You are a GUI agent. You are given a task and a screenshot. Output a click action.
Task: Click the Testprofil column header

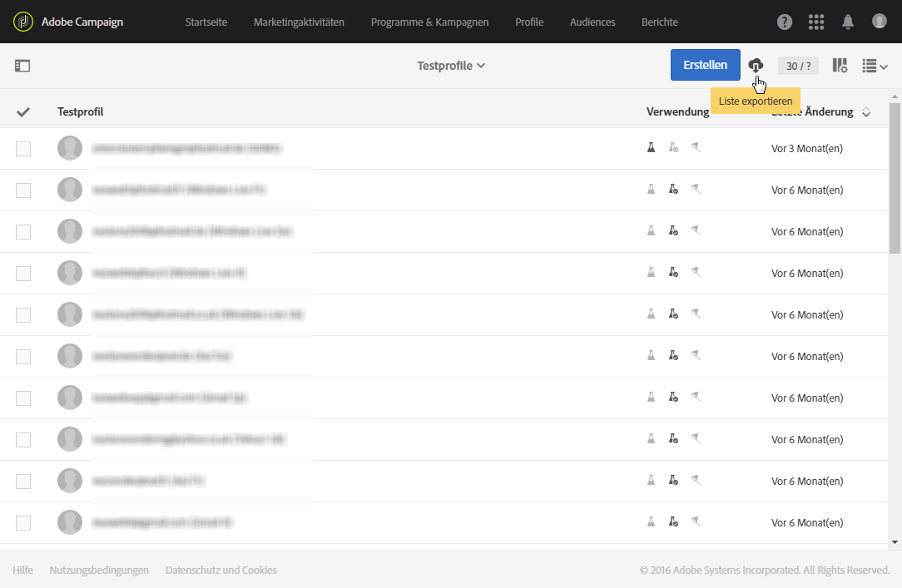80,111
